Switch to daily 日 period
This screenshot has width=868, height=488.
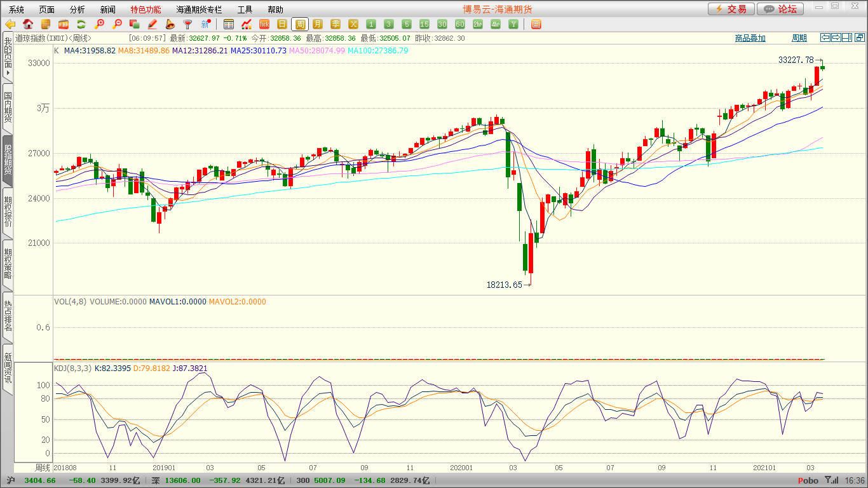coord(282,24)
